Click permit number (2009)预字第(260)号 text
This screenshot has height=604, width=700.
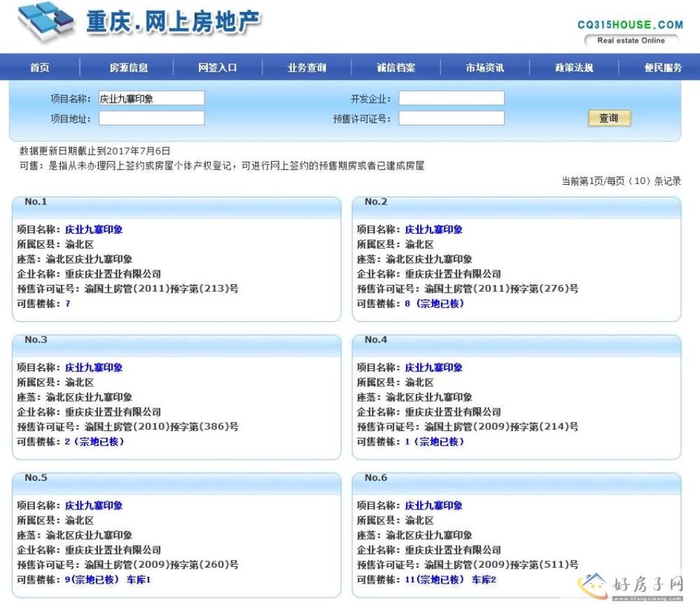click(185, 565)
